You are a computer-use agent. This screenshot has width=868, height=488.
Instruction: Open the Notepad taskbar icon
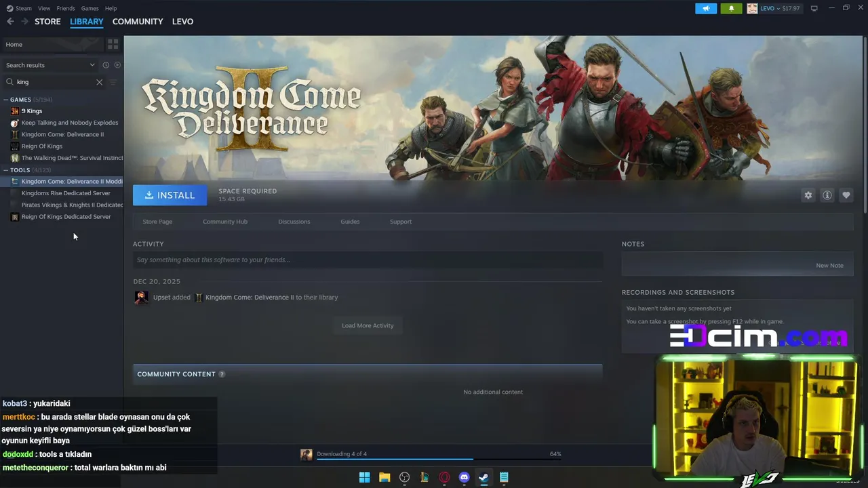[x=504, y=477]
